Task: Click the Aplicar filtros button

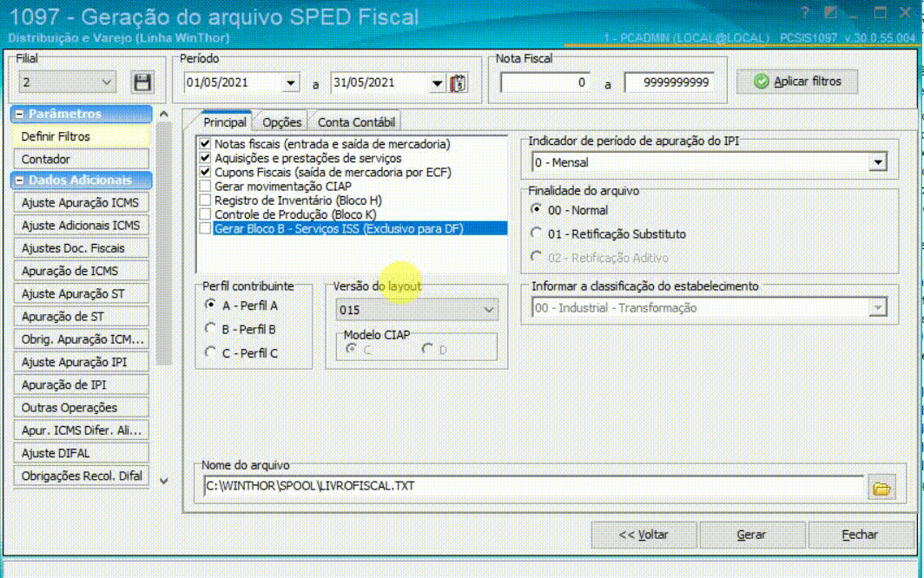Action: (797, 82)
